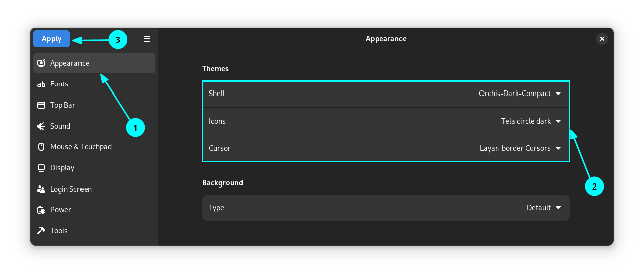Click the Top Bar window icon

(x=41, y=105)
